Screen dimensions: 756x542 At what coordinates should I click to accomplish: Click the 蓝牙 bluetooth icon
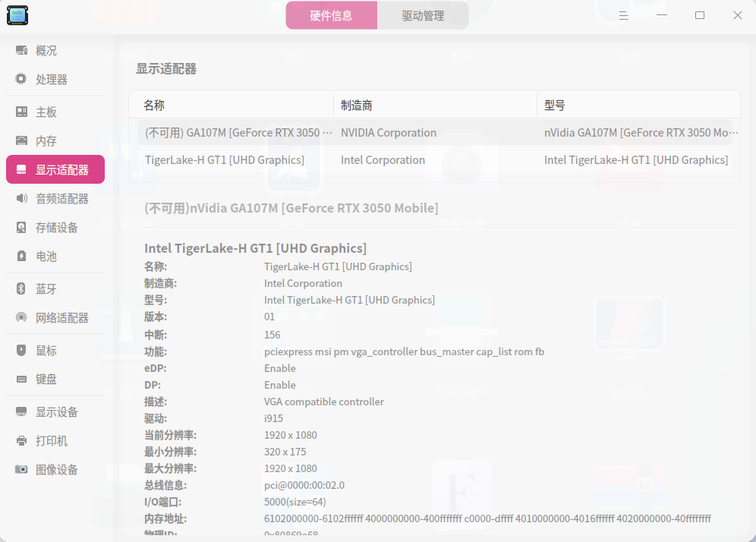21,289
